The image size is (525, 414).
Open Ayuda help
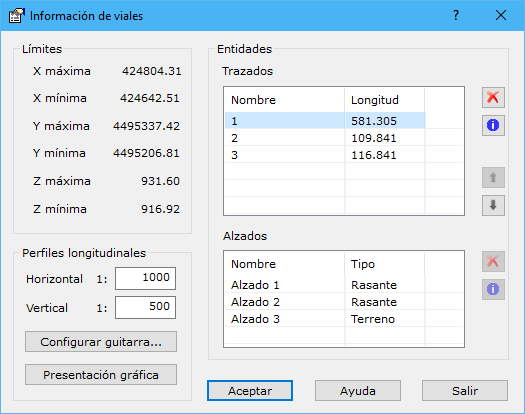coord(358,391)
